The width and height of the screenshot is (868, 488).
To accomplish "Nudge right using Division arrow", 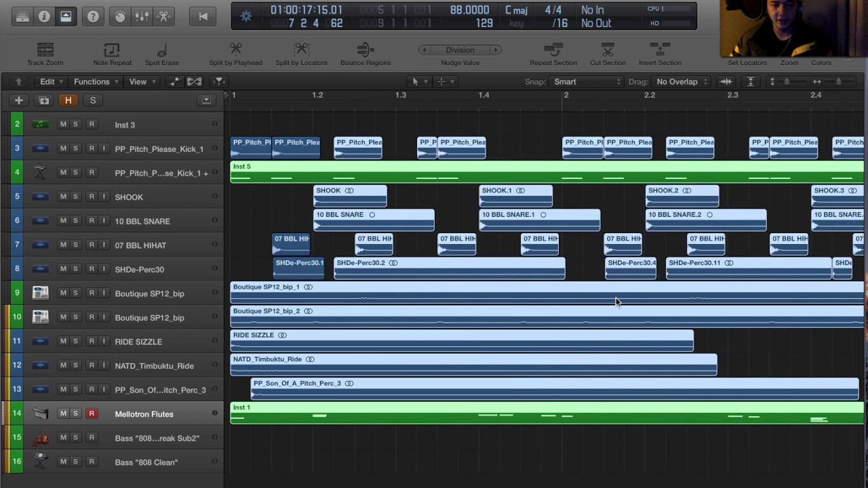I will 496,50.
